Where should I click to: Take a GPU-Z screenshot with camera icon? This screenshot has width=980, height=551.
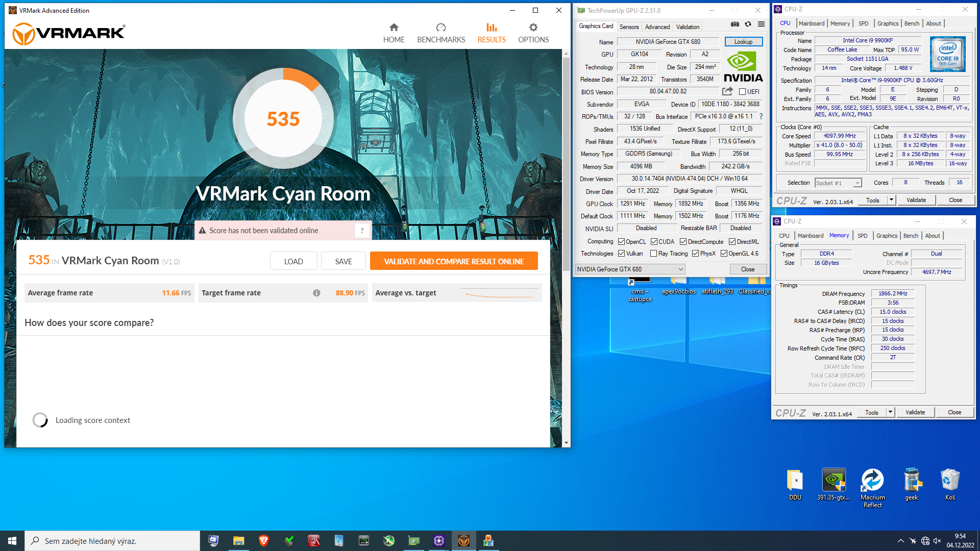734,24
